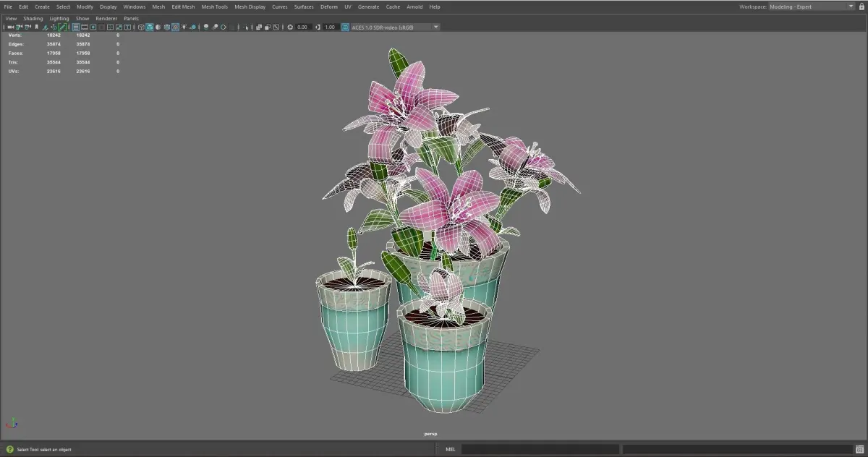
Task: Open the Deform menu
Action: (x=329, y=7)
